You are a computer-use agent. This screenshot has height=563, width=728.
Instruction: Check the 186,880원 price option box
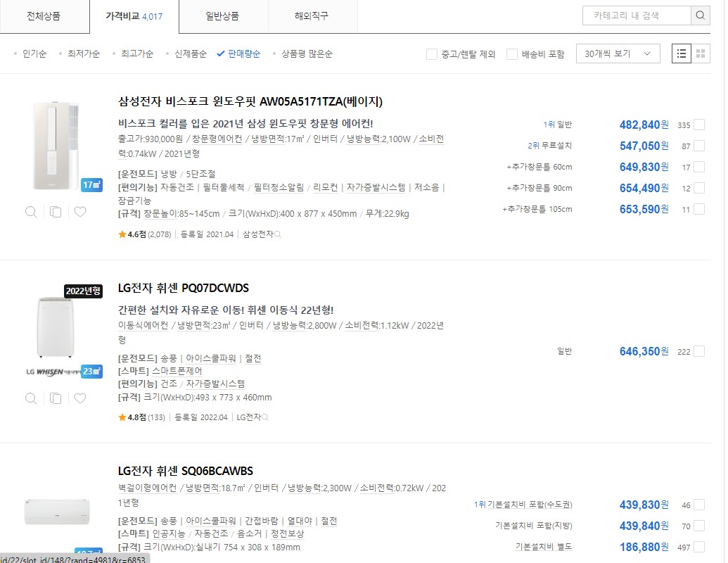tap(699, 548)
